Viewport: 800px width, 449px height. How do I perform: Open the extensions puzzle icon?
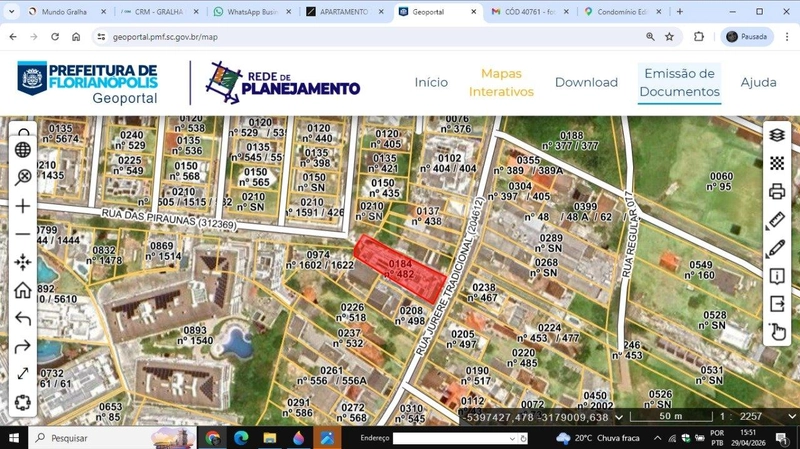pyautogui.click(x=699, y=37)
